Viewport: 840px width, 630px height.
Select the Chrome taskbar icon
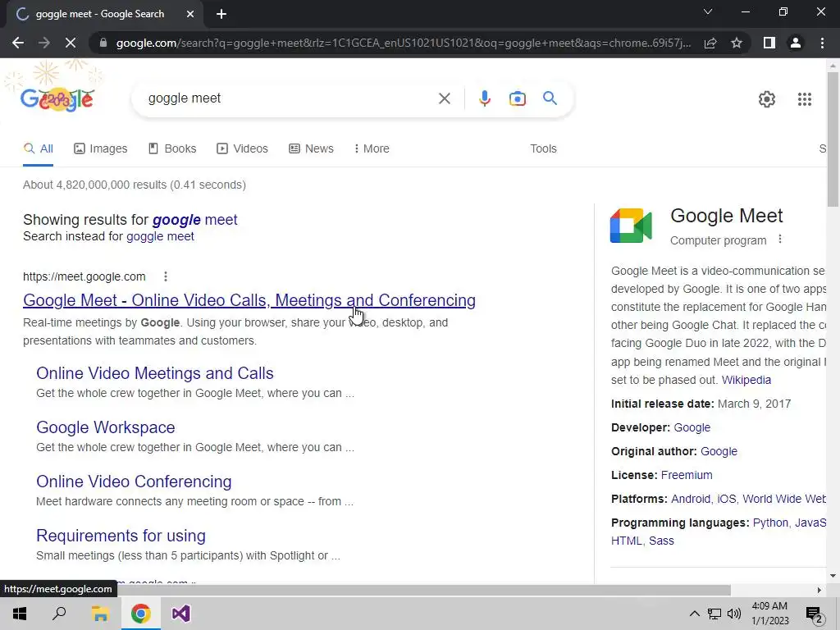(x=140, y=614)
